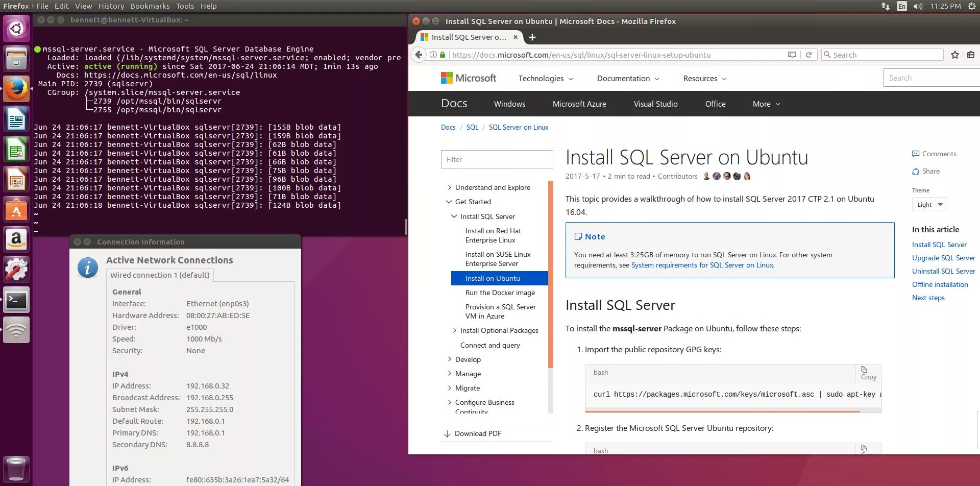Open Technologies dropdown menu
980x486 pixels.
click(546, 79)
